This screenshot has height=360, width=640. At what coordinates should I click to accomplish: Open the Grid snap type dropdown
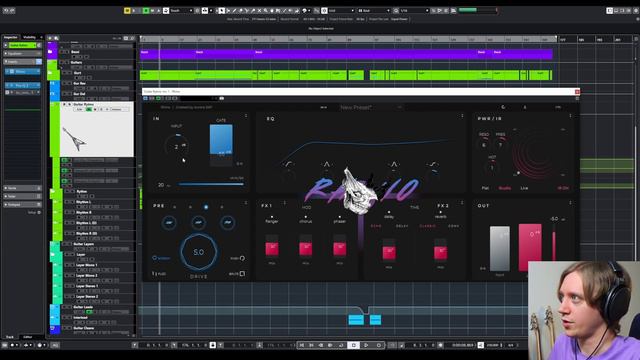(x=341, y=11)
